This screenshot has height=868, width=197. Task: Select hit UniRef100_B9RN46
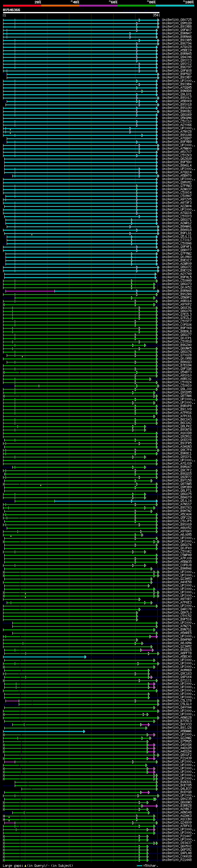pos(177,37)
